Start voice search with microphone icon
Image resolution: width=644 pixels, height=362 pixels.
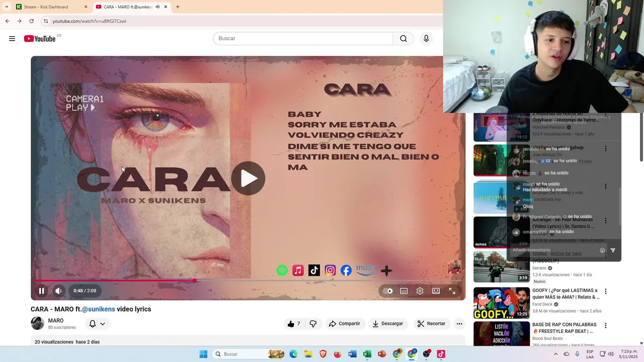pos(426,39)
